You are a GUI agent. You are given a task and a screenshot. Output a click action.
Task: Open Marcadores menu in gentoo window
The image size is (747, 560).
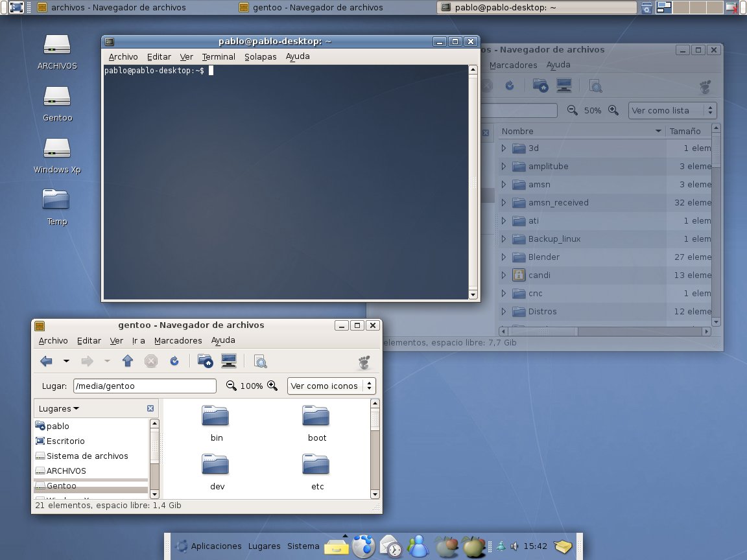point(178,340)
